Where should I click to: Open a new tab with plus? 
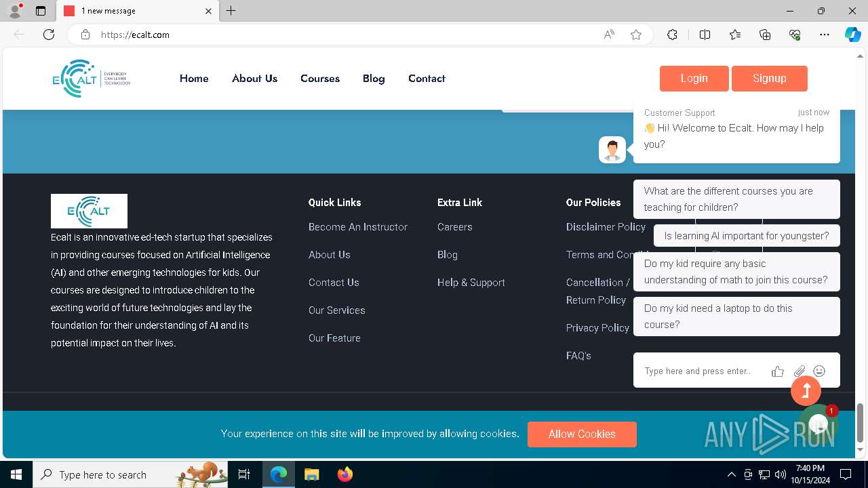click(x=231, y=11)
